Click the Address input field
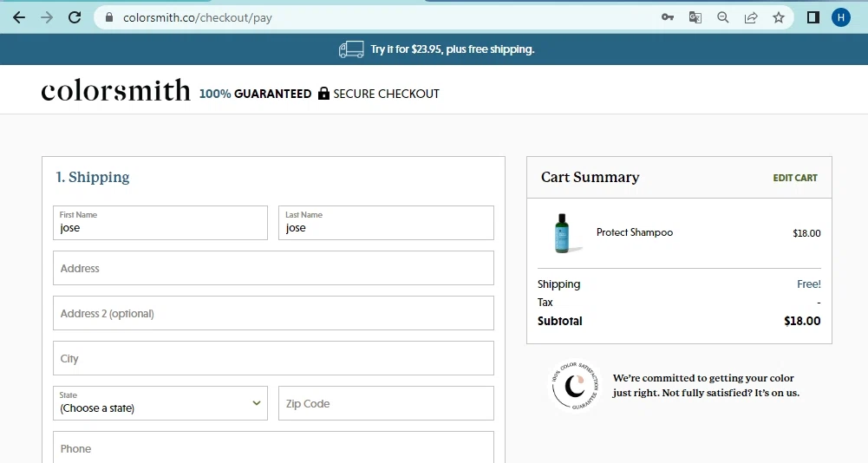The image size is (868, 463). 273,268
